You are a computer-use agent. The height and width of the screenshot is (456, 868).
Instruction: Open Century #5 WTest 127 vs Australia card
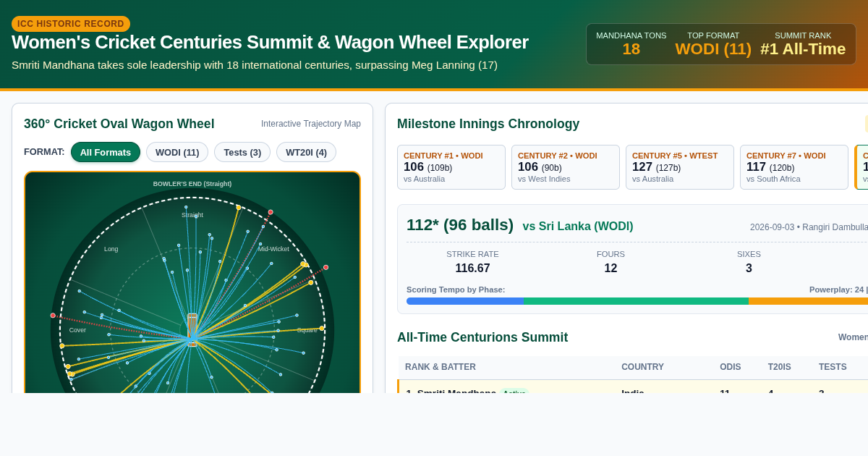tap(680, 167)
